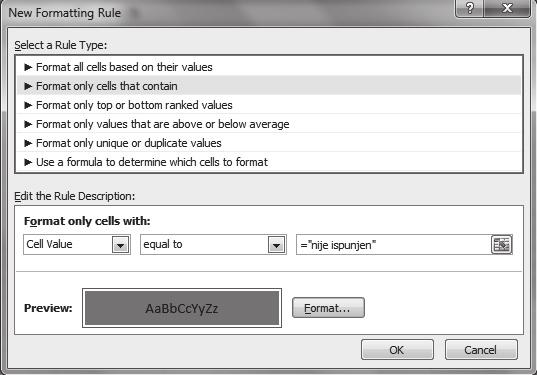This screenshot has height=375, width=537.
Task: Click arrow beside Format all cells based on values
Action: pyautogui.click(x=28, y=67)
